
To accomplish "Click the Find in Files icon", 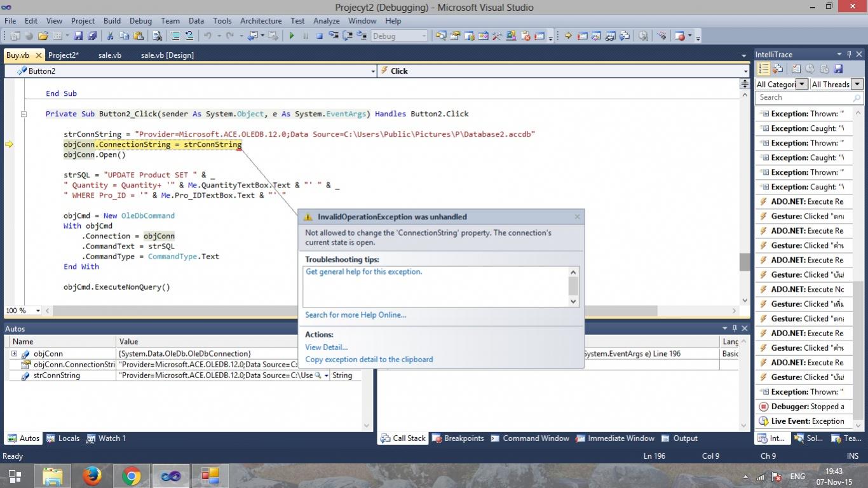I will [157, 36].
